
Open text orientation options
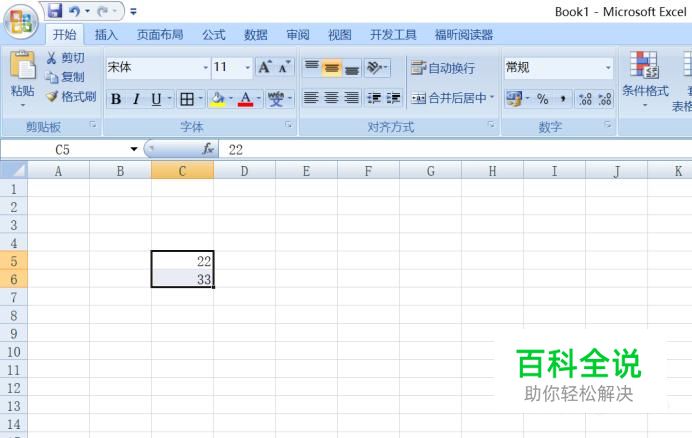pyautogui.click(x=377, y=68)
